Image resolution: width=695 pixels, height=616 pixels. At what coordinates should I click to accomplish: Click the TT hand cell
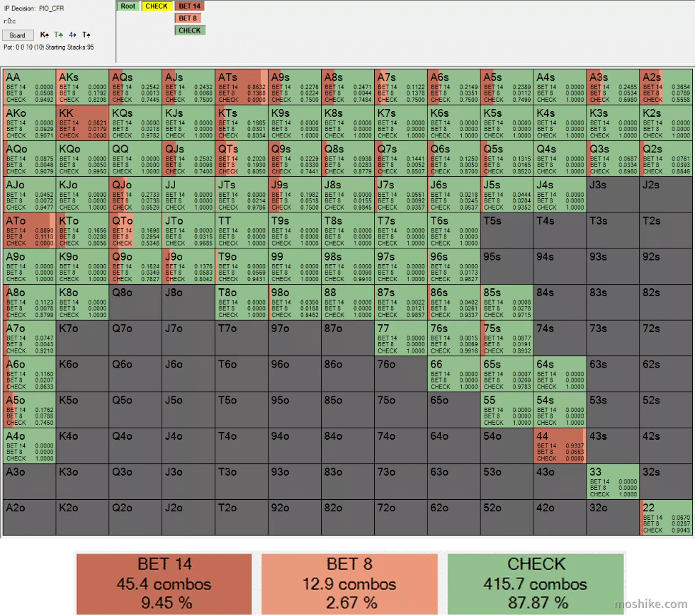tap(242, 230)
